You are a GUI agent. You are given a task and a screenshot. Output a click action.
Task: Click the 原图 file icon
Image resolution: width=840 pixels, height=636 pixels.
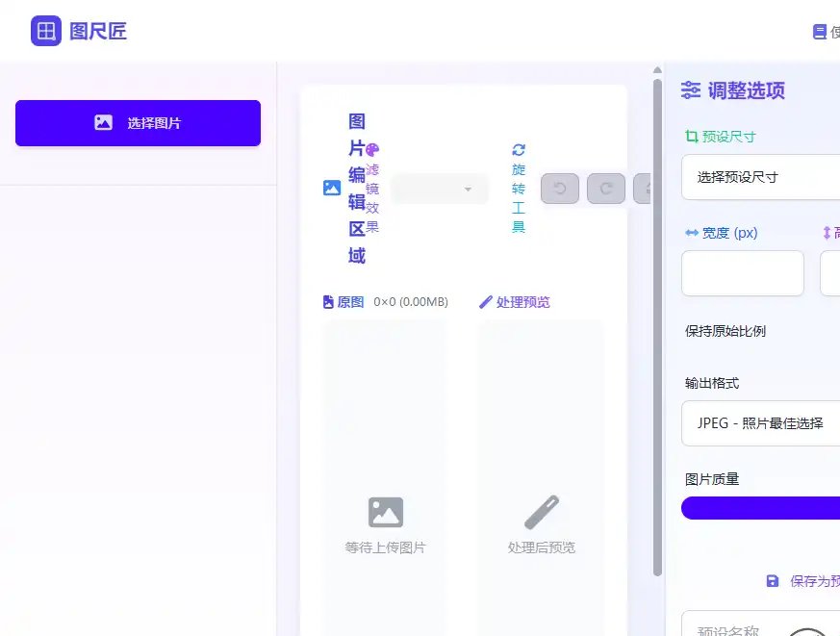[x=328, y=302]
